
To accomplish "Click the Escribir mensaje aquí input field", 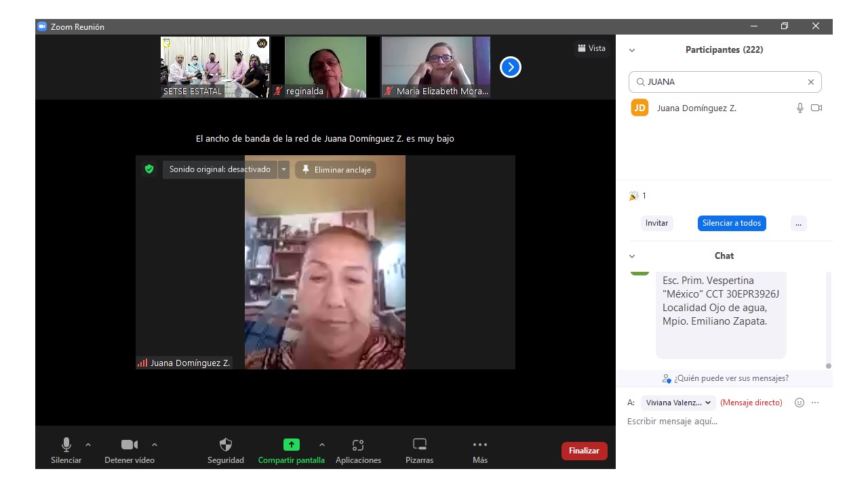I will click(725, 422).
